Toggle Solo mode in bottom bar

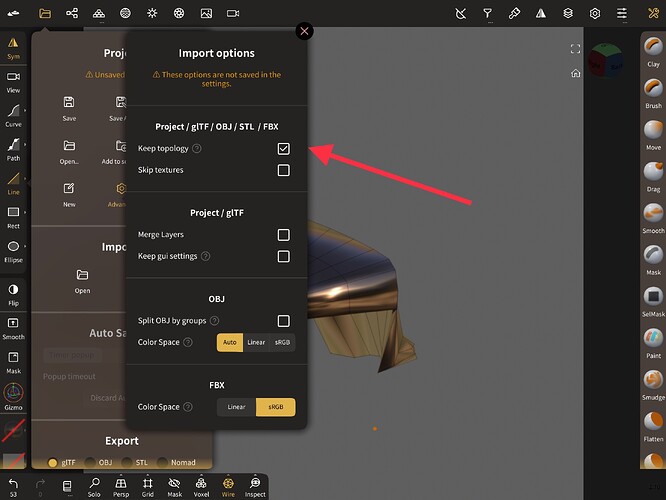click(x=94, y=487)
